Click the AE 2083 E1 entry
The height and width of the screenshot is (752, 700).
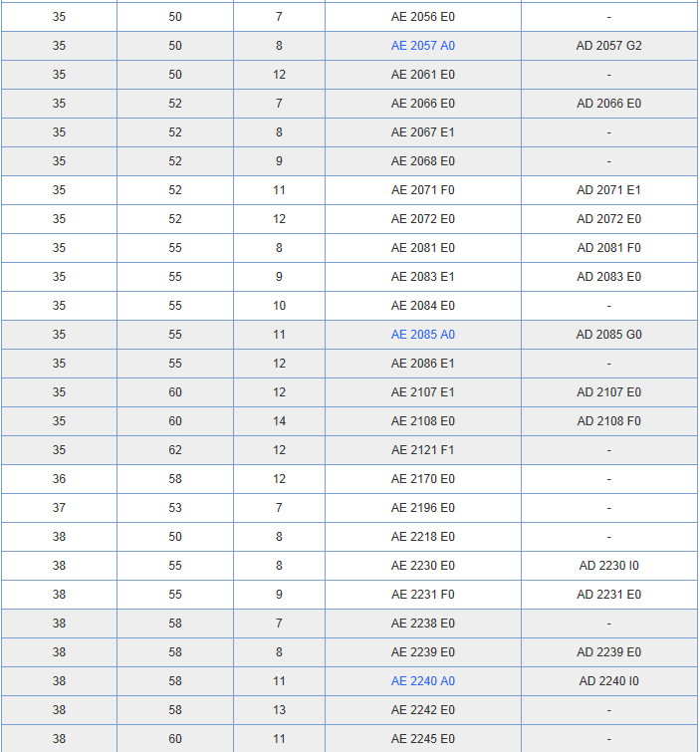pos(422,277)
